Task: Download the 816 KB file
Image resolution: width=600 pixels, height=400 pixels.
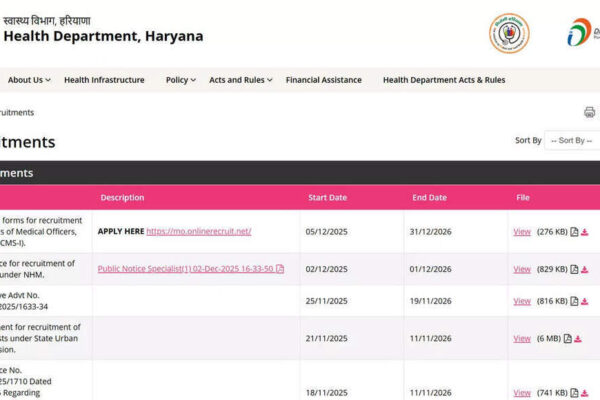Action: tap(585, 302)
